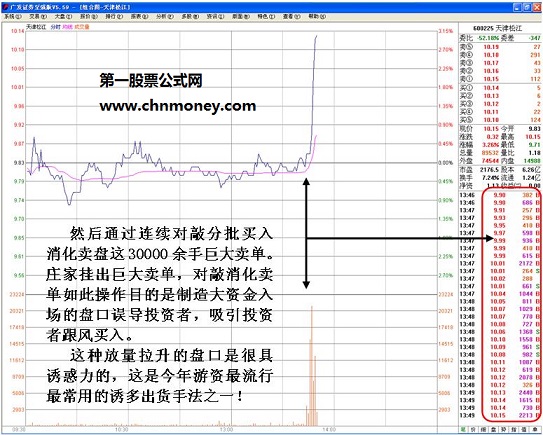The width and height of the screenshot is (543, 435).
Task: Select the 均线 legend label
Action: (67, 27)
